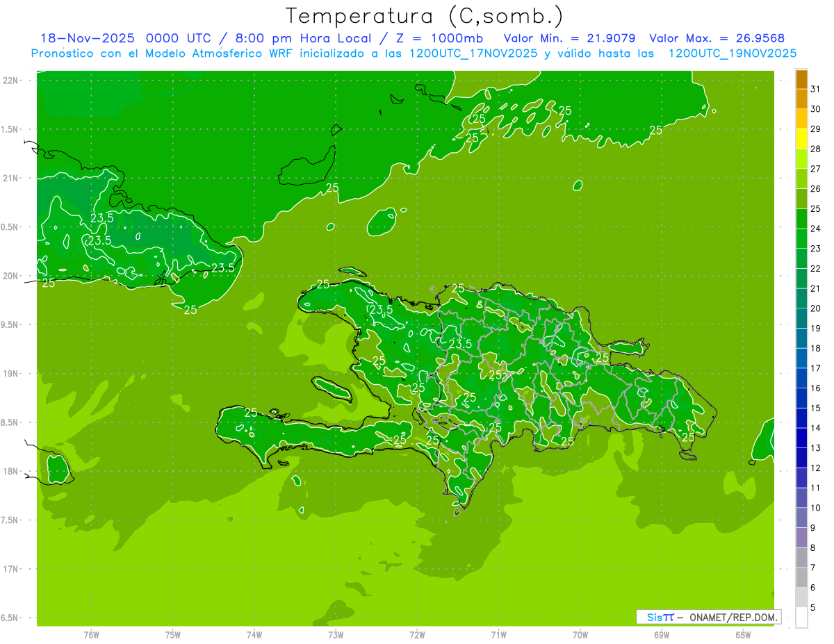Click the legend value '28'
The height and width of the screenshot is (644, 834).
[x=816, y=149]
